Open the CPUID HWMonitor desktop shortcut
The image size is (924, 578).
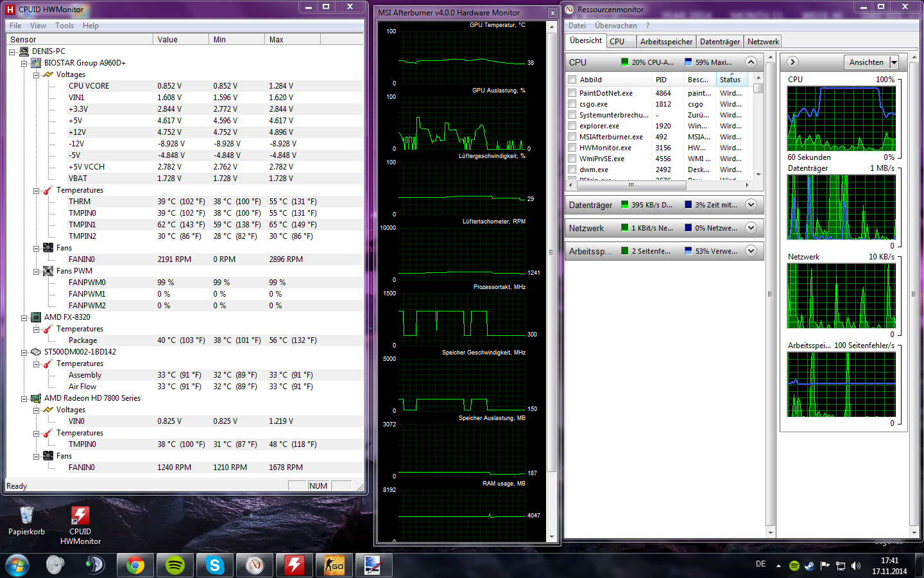click(x=80, y=525)
